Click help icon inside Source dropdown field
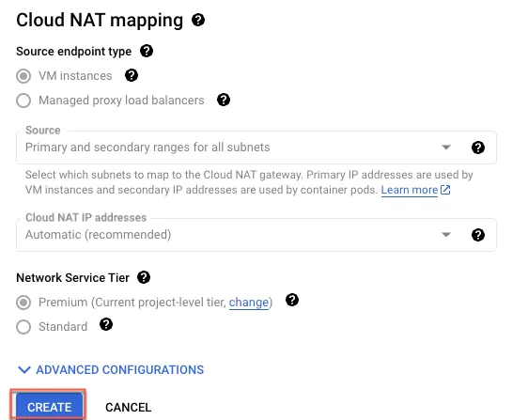Image resolution: width=512 pixels, height=420 pixels. tap(478, 148)
